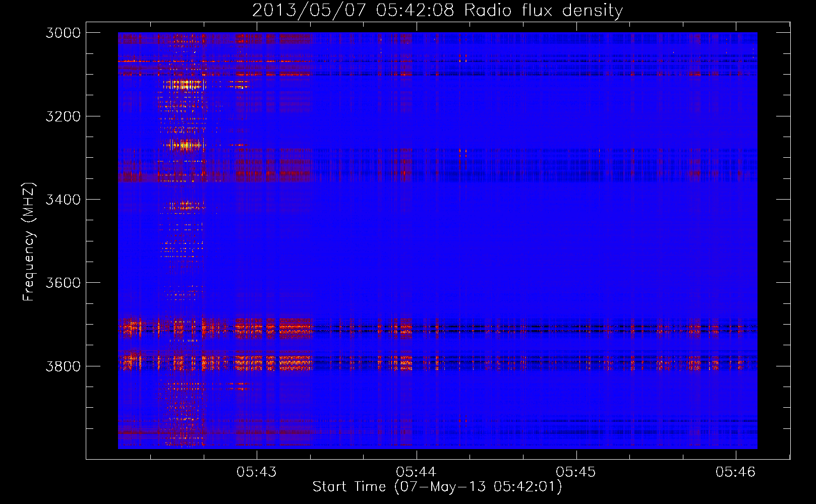Click the 3800 frequency axis label

click(x=63, y=366)
